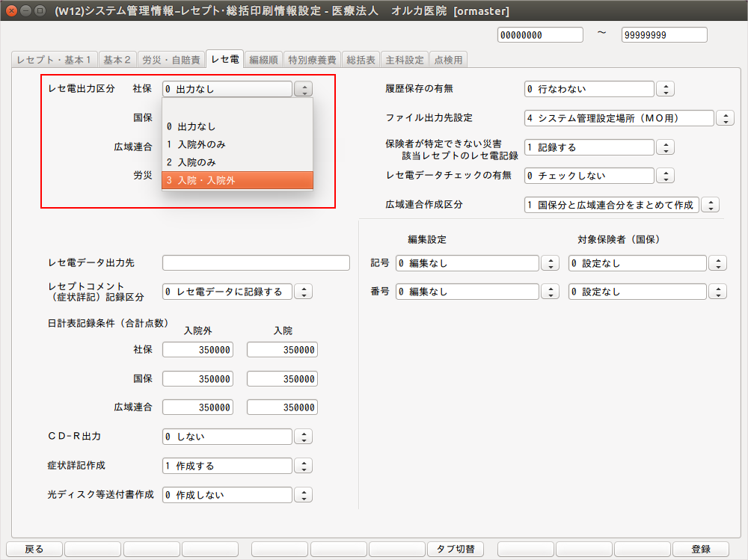Close the window with the red button
The width and height of the screenshot is (748, 560).
(12, 10)
